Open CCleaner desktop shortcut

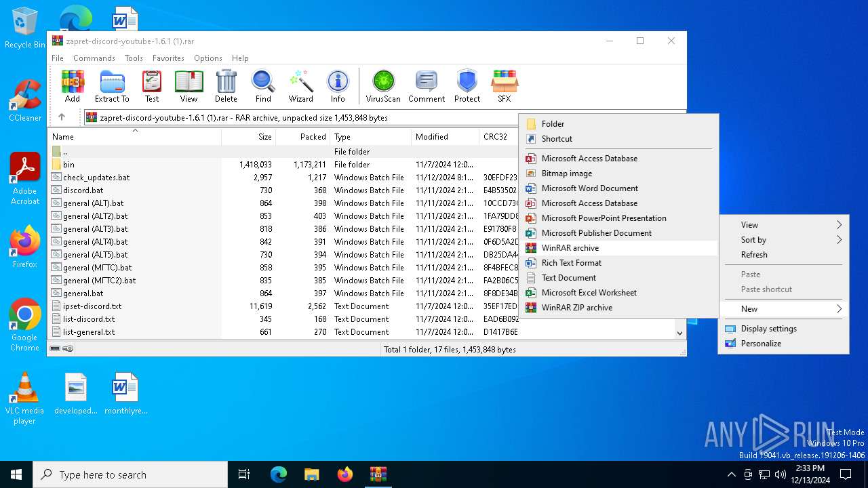[x=24, y=100]
